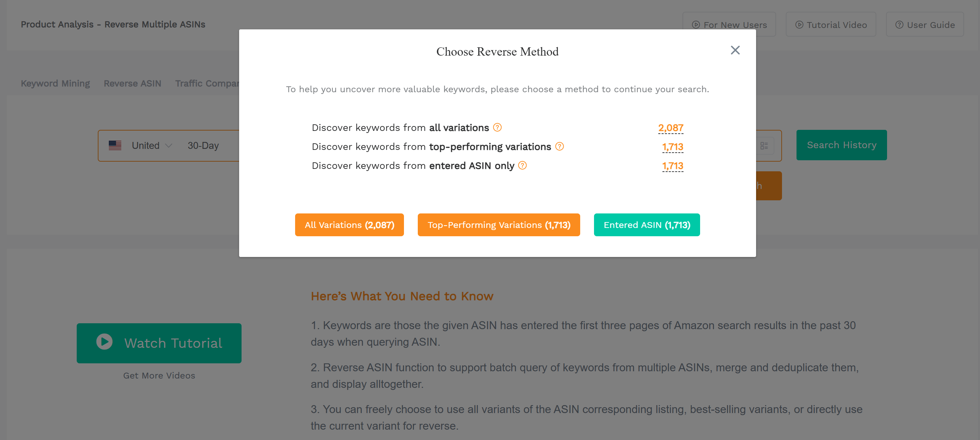Screen dimensions: 980x440
Task: Click the list view icon in search box
Action: click(x=764, y=146)
